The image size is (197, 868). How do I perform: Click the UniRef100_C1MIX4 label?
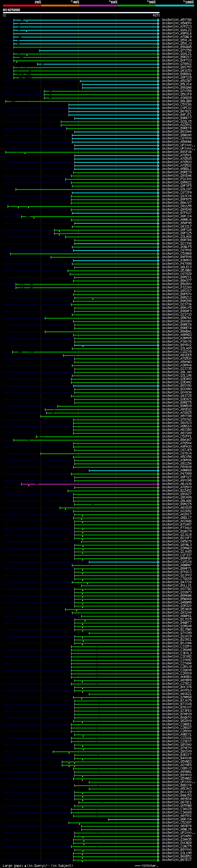coord(176,562)
